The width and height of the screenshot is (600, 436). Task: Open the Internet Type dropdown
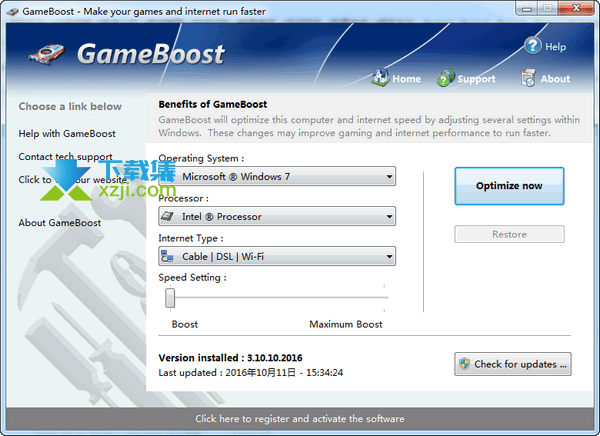pyautogui.click(x=277, y=256)
